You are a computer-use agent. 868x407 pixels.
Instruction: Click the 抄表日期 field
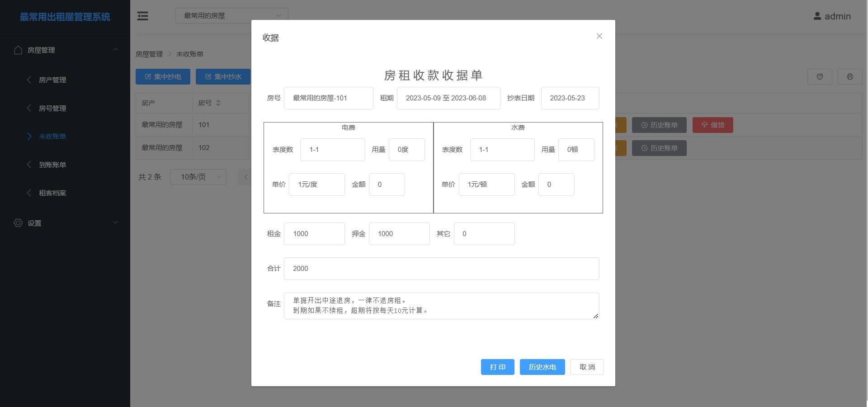click(570, 98)
